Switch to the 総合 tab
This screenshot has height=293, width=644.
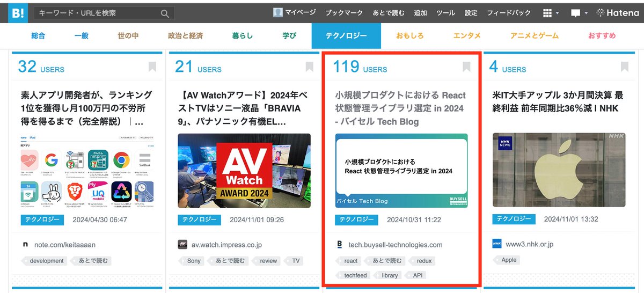click(x=38, y=36)
